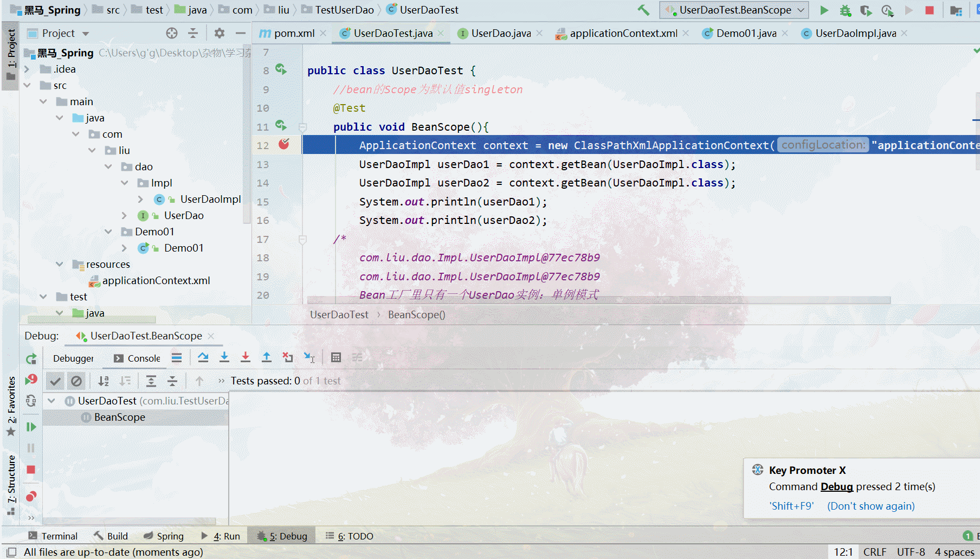The width and height of the screenshot is (980, 559).
Task: Open Project Structure icon at top right
Action: point(956,10)
